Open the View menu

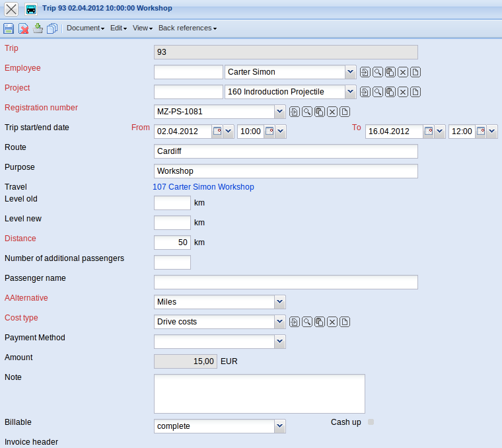point(142,28)
